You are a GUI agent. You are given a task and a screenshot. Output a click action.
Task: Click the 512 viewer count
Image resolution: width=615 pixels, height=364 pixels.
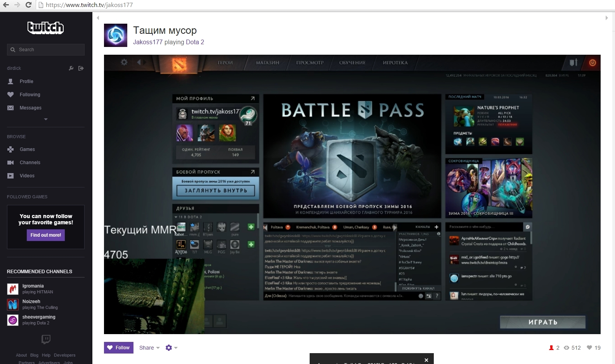(x=572, y=348)
